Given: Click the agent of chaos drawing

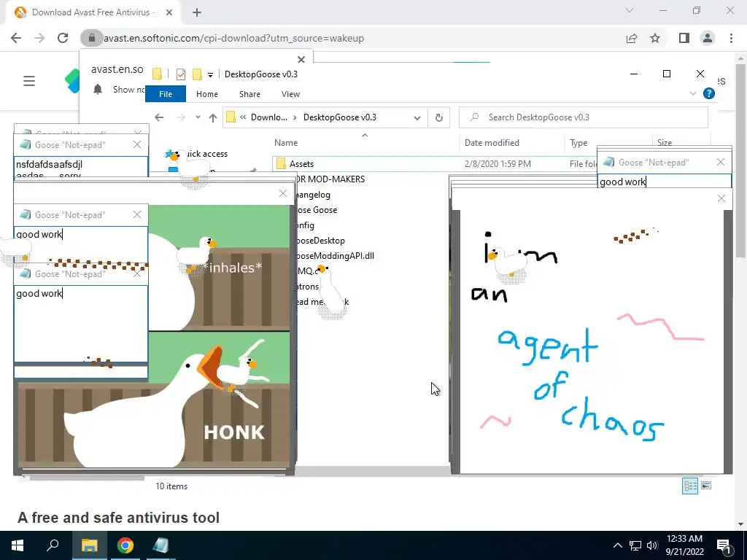Looking at the screenshot, I should (x=592, y=342).
